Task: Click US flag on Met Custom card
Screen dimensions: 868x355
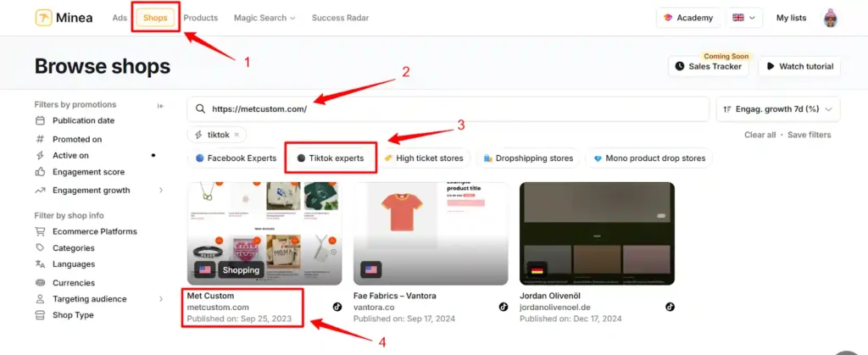Action: 205,270
